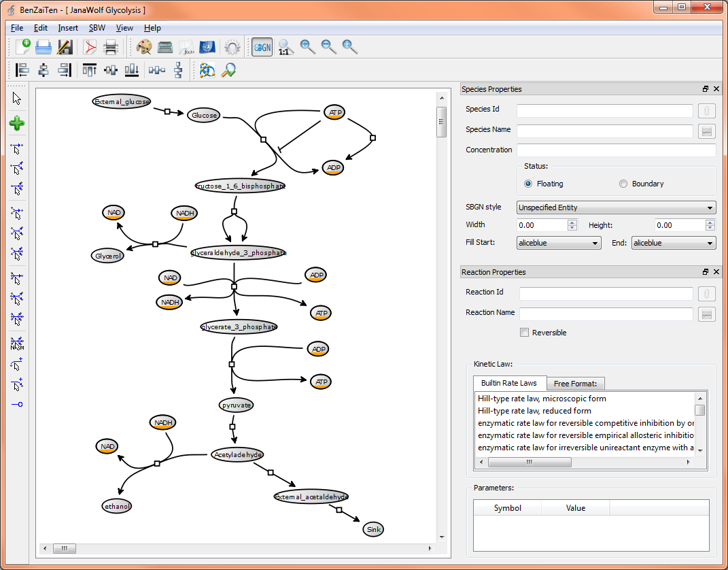The width and height of the screenshot is (728, 570).
Task: Select the Boundary status option
Action: coord(623,184)
